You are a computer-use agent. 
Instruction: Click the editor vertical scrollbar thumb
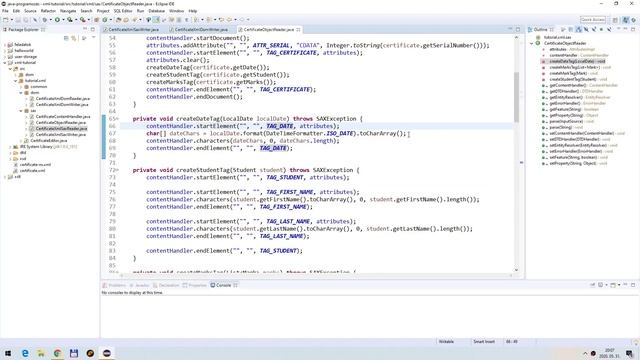tap(516, 97)
